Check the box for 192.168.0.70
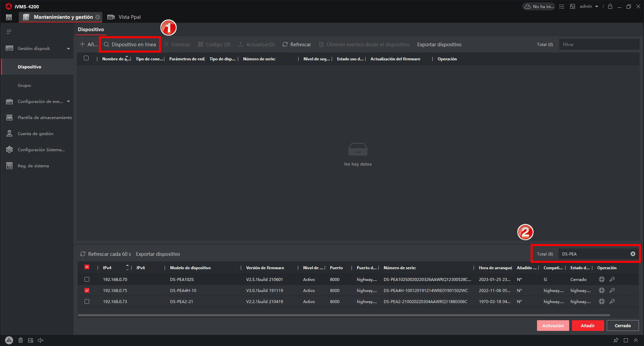Image resolution: width=644 pixels, height=346 pixels. coord(87,279)
